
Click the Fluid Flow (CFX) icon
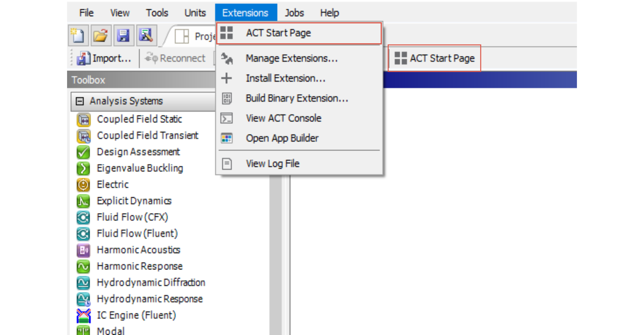click(83, 217)
